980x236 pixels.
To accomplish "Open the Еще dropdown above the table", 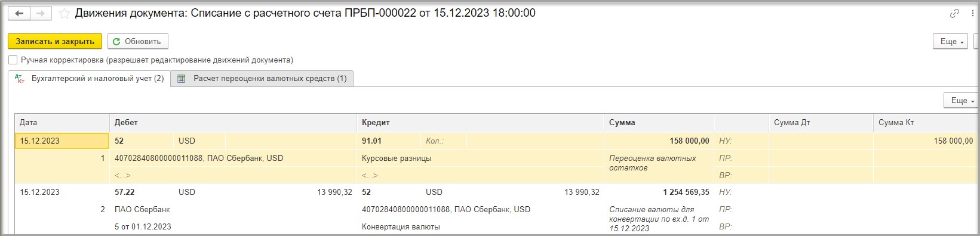I will tap(960, 101).
